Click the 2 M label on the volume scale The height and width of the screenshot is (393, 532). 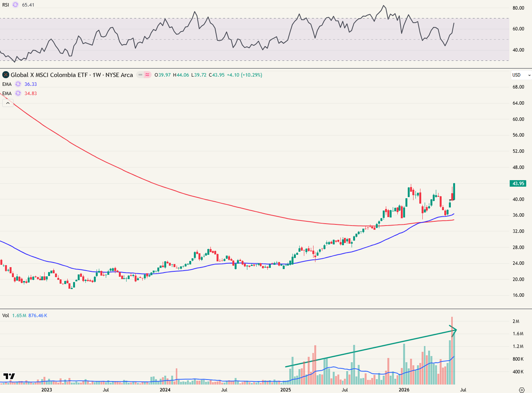coord(516,321)
